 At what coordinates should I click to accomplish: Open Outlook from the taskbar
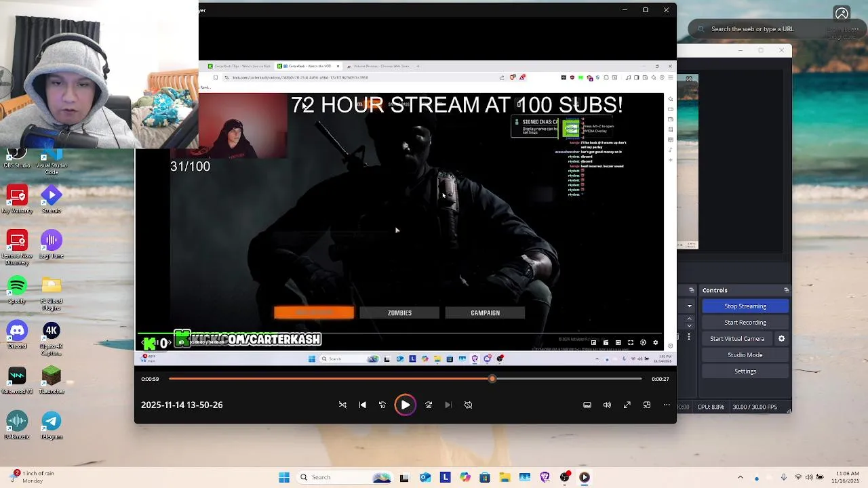click(x=425, y=477)
